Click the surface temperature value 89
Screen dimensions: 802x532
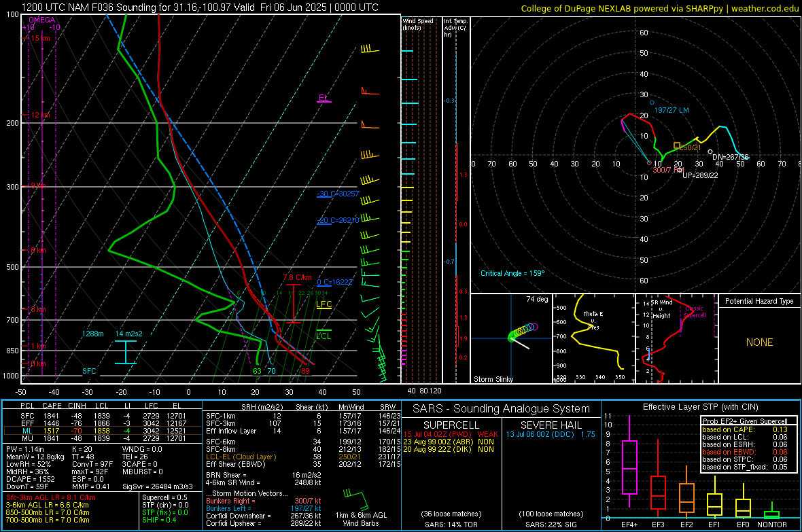305,372
